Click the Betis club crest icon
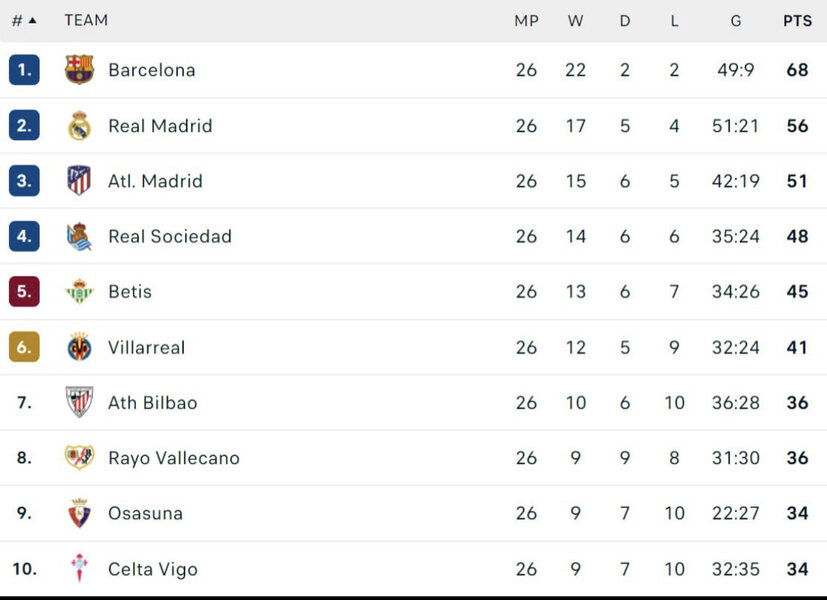Viewport: 827px width, 600px height. click(x=79, y=292)
